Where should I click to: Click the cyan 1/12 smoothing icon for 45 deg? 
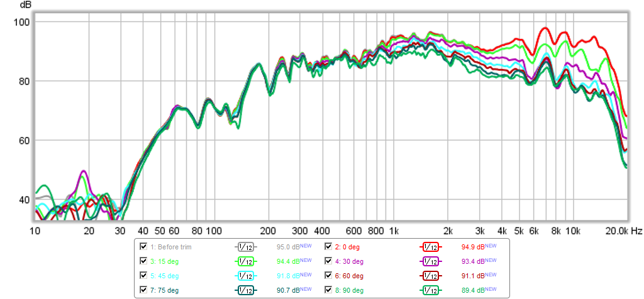(246, 276)
